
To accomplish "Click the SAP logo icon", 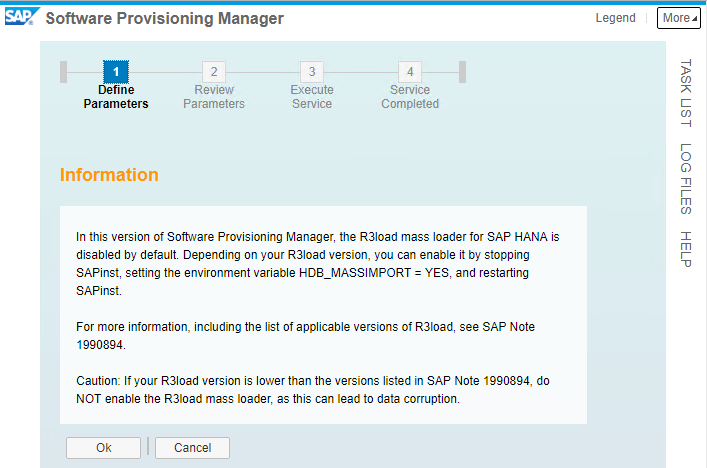I will click(x=22, y=17).
